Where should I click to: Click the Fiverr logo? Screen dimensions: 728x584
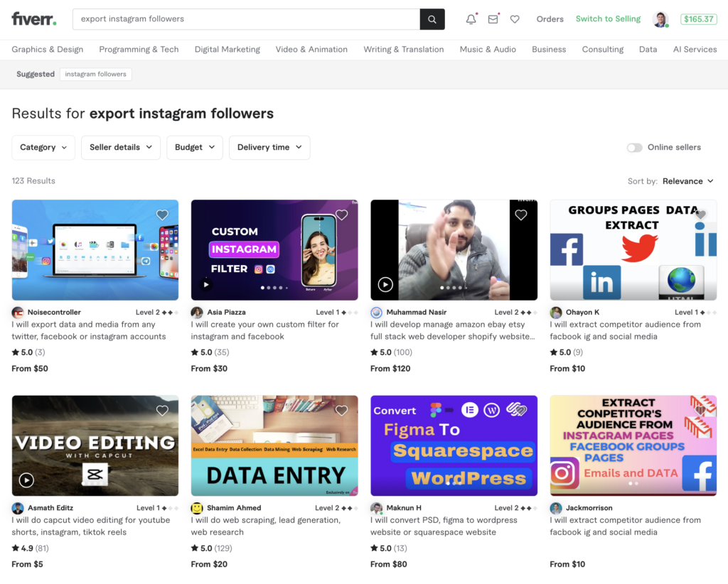(33, 19)
